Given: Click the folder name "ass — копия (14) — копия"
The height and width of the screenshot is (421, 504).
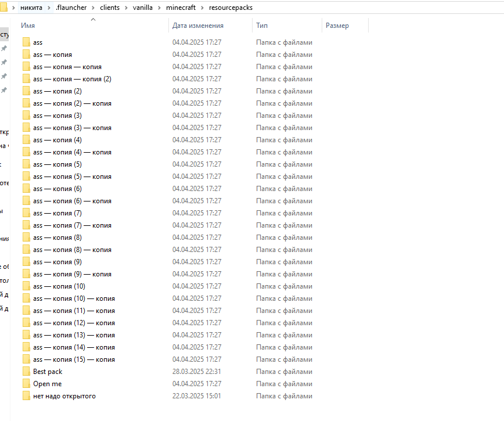Looking at the screenshot, I should click(x=74, y=347).
